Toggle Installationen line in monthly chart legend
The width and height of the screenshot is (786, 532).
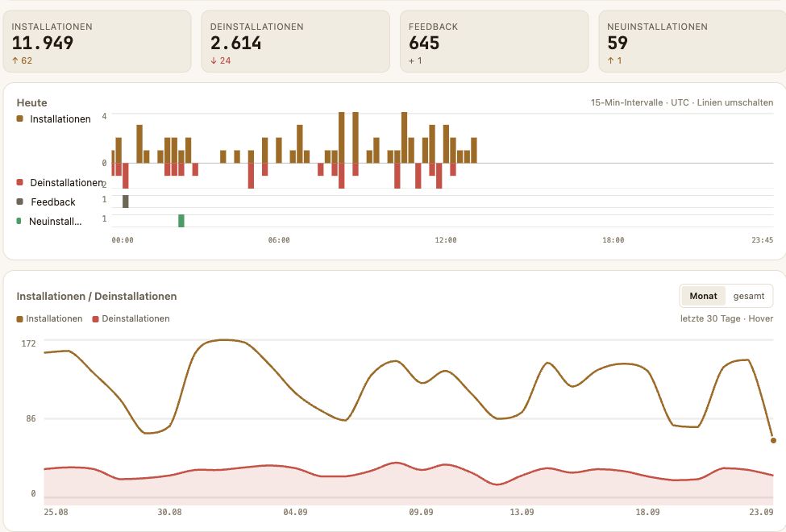pyautogui.click(x=49, y=318)
